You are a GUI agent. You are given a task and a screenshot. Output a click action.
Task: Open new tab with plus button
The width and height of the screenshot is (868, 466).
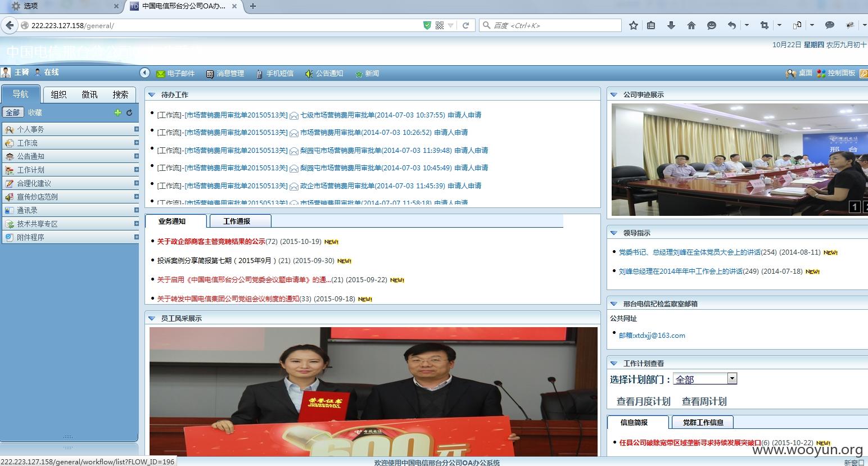253,6
